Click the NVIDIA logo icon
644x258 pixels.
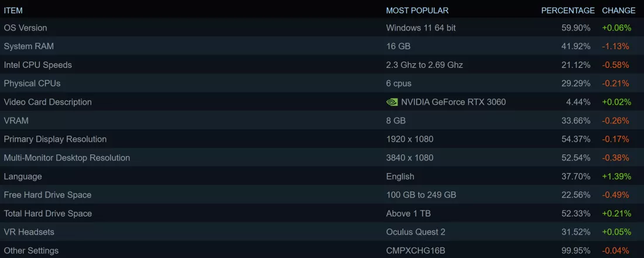tap(392, 102)
